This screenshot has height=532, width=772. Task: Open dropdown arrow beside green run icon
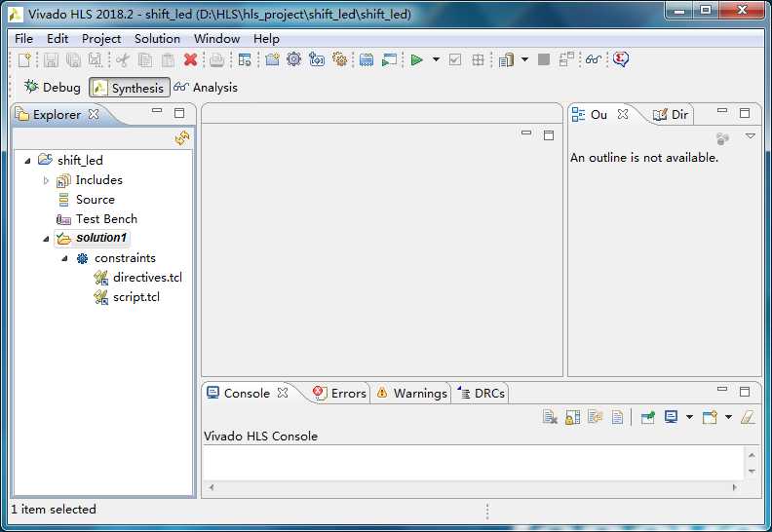pyautogui.click(x=436, y=59)
